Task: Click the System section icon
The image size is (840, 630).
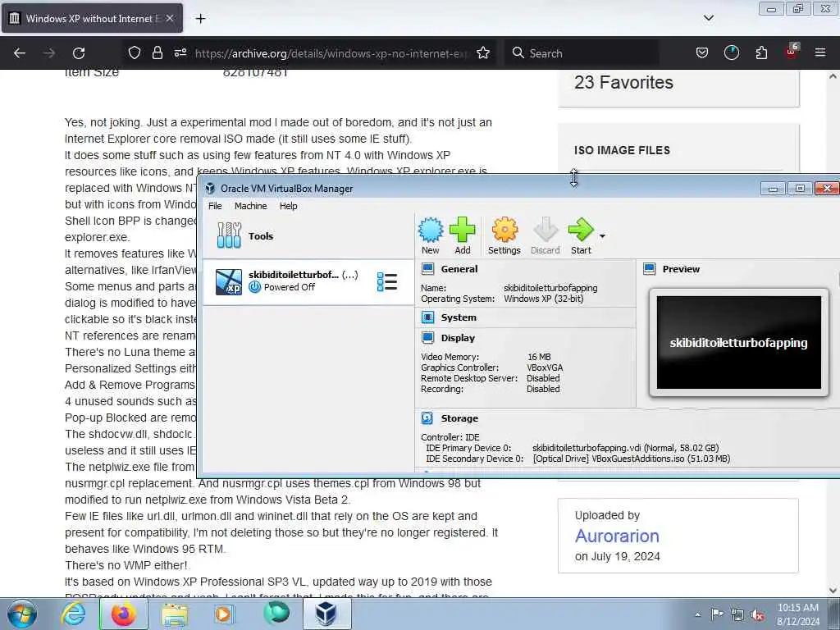Action: click(x=427, y=317)
